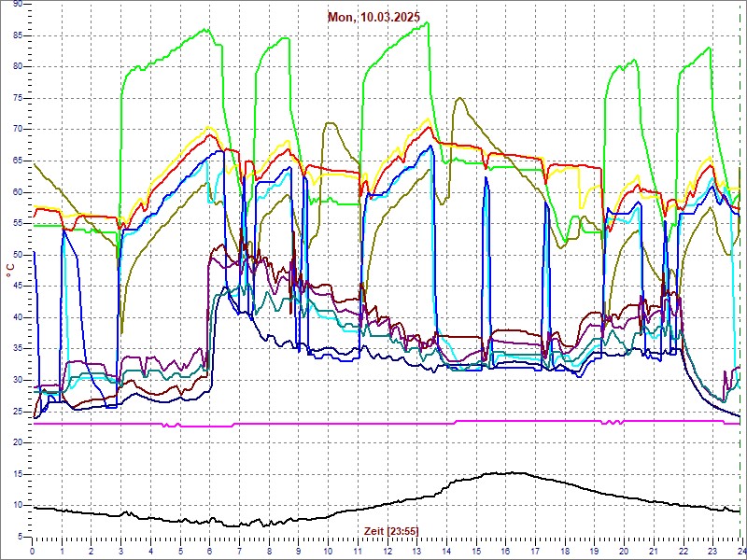This screenshot has height=560, width=747.
Task: Select hour 4 on time axis
Action: (150, 551)
